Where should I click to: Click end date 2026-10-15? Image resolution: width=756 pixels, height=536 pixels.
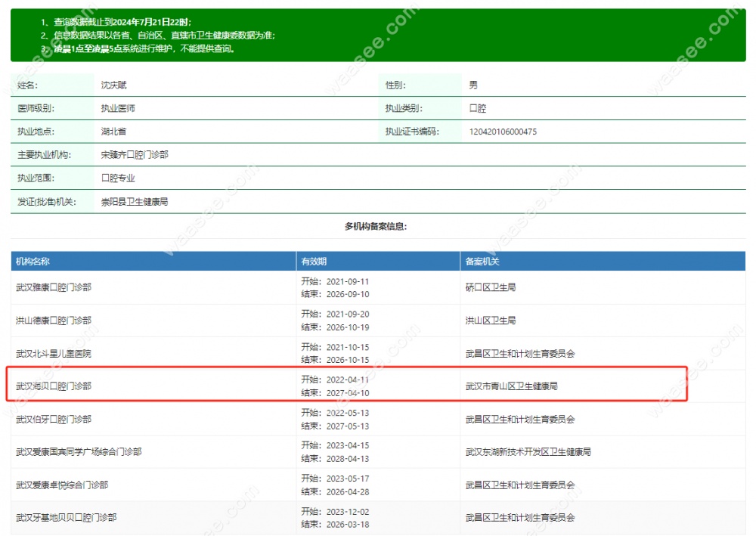pyautogui.click(x=348, y=360)
